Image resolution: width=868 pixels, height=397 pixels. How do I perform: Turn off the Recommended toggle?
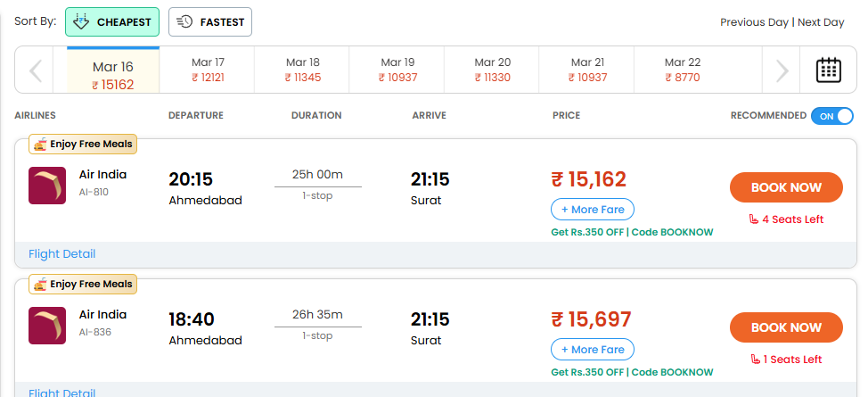point(832,116)
